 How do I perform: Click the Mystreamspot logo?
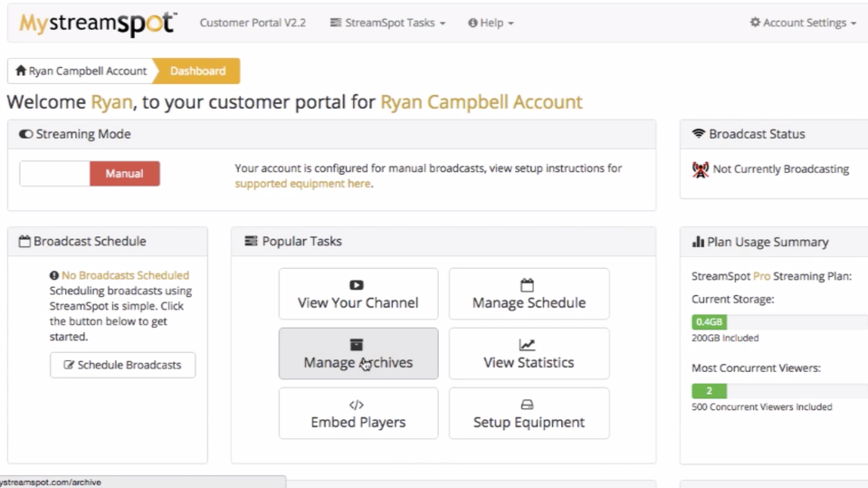coord(98,24)
